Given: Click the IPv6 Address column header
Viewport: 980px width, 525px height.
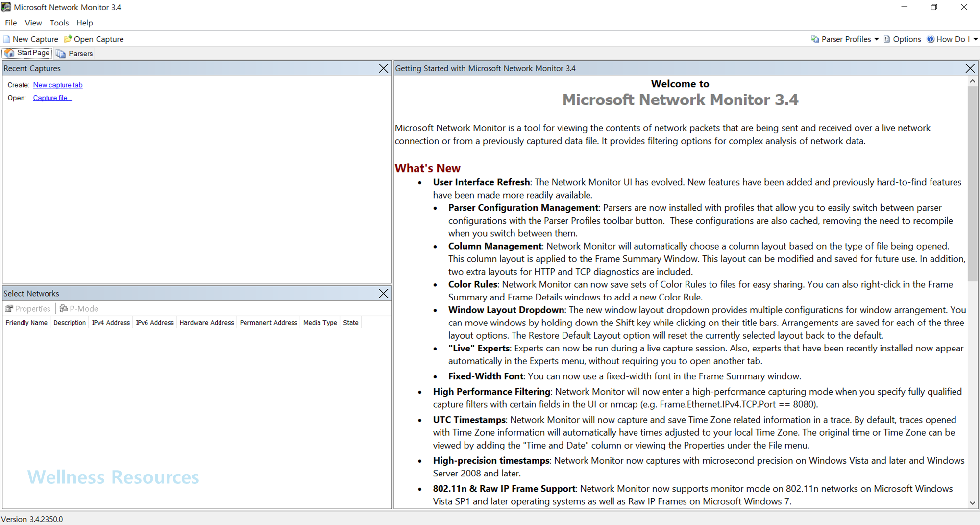Looking at the screenshot, I should coord(155,323).
